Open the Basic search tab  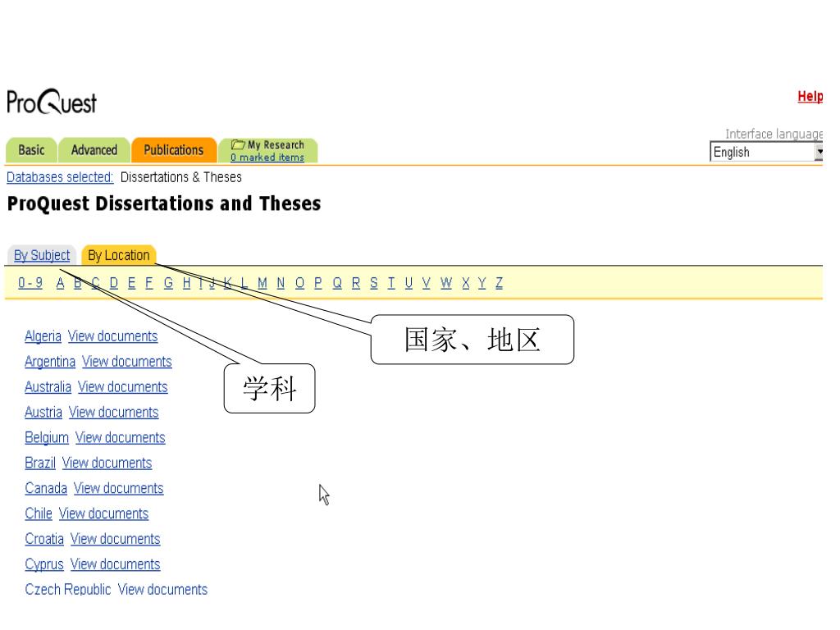tap(31, 150)
